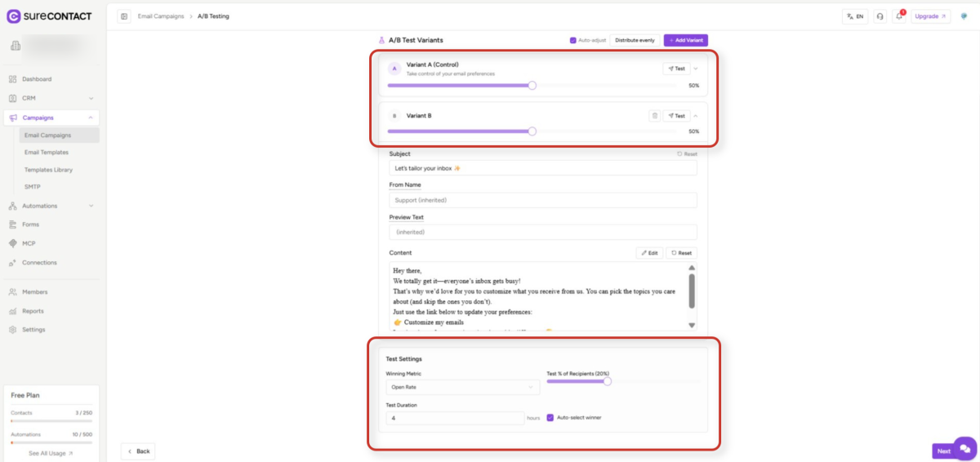Open the user avatar menu
The image size is (980, 462).
(x=964, y=16)
